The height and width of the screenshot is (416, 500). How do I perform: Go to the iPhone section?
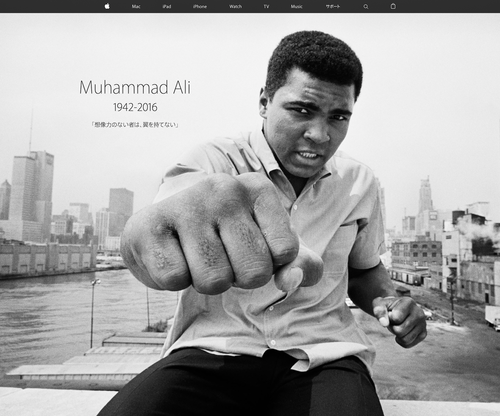tap(200, 6)
